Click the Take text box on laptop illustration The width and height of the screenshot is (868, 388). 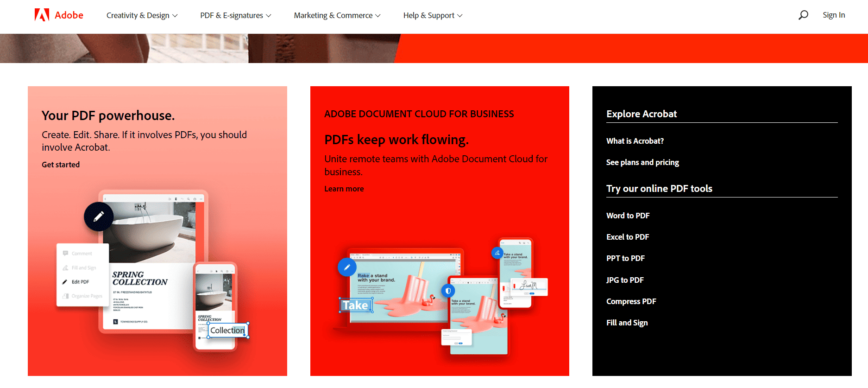(x=356, y=305)
